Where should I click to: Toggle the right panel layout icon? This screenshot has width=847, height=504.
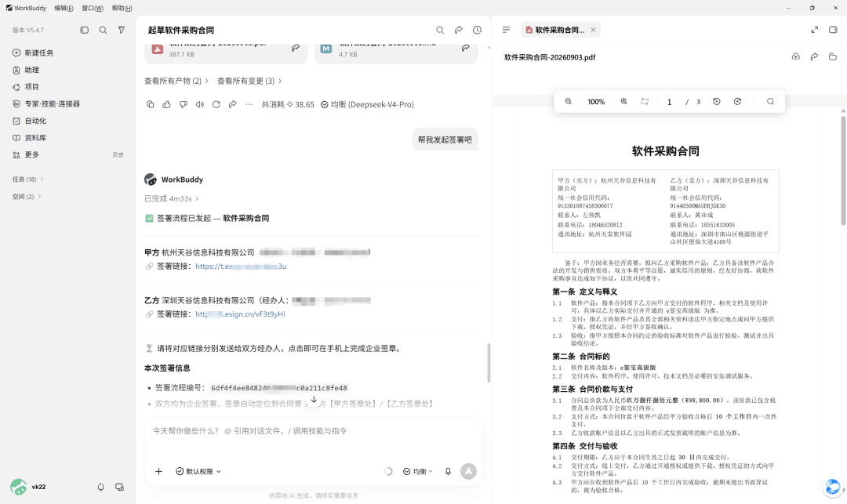(833, 30)
